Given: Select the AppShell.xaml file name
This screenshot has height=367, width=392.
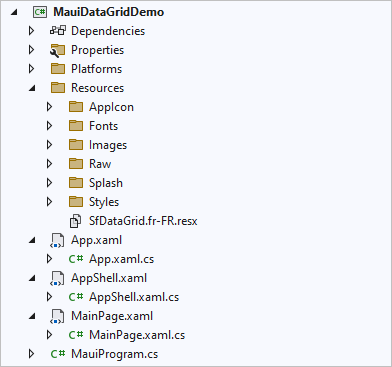Looking at the screenshot, I should pyautogui.click(x=109, y=278).
